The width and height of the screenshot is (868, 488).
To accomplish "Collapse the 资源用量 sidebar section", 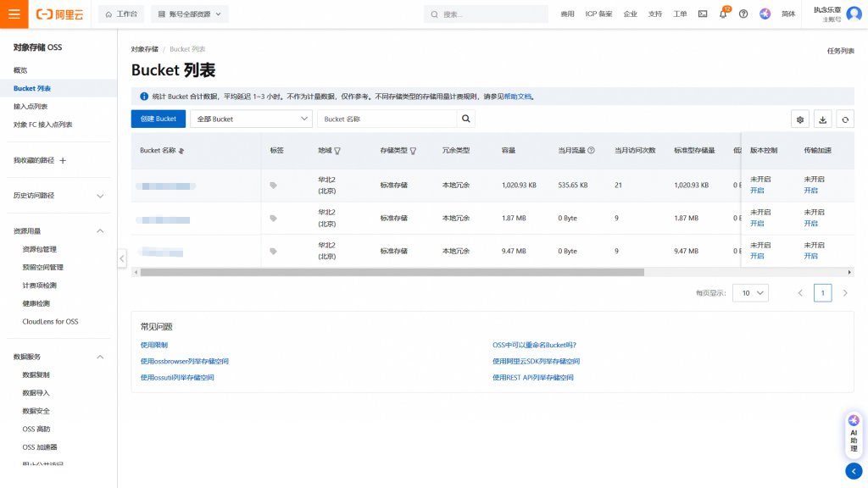I will [x=100, y=231].
